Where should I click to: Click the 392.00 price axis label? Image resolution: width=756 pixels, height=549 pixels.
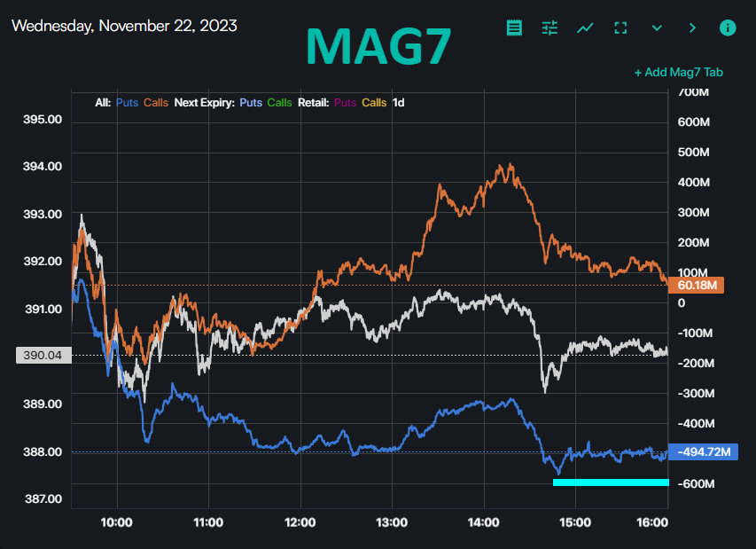(x=43, y=262)
